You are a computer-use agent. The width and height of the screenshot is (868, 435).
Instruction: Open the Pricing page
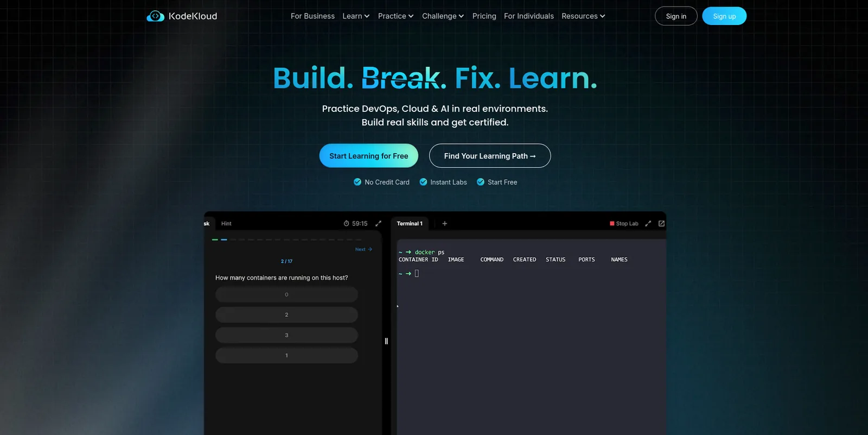tap(484, 16)
